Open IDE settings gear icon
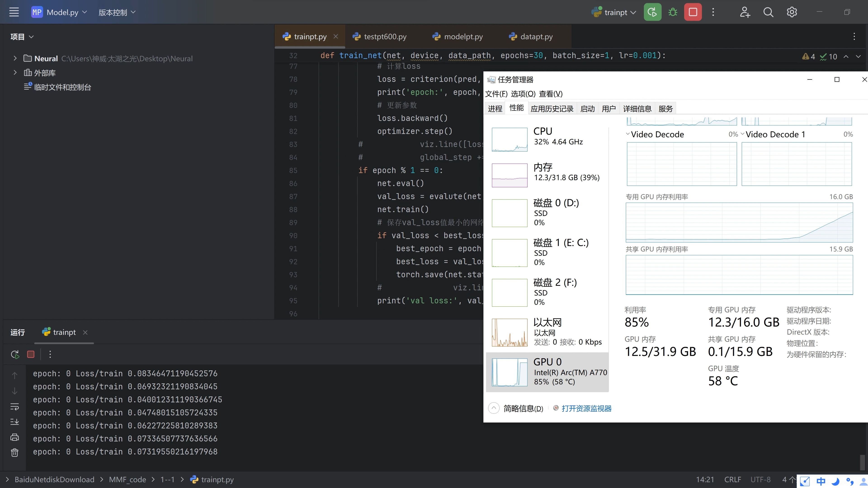The image size is (868, 488). pyautogui.click(x=792, y=12)
